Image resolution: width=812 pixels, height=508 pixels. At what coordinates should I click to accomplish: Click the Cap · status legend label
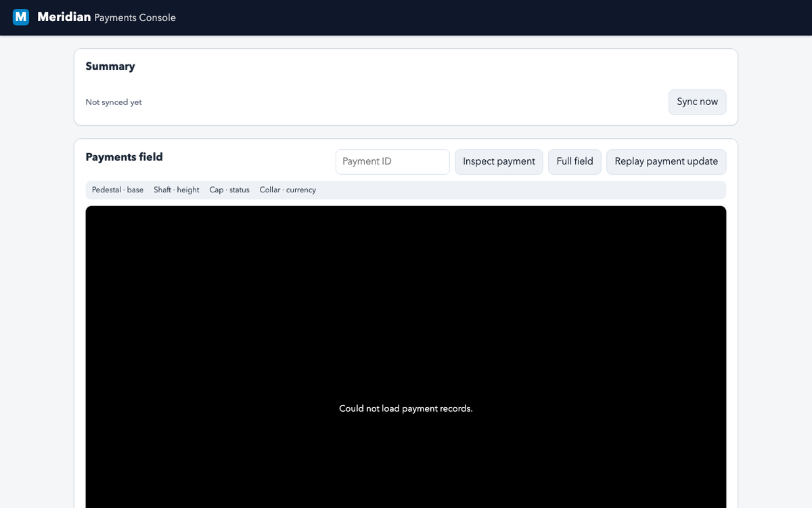pos(229,190)
